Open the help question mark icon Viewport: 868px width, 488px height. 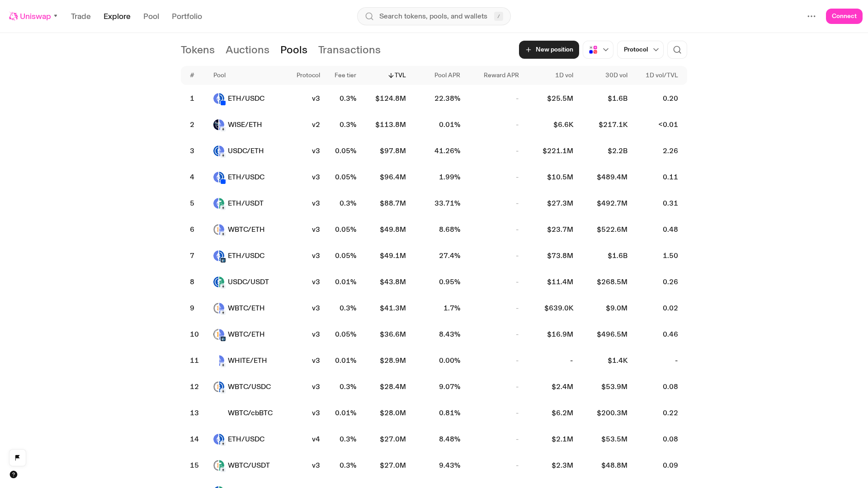point(14,474)
